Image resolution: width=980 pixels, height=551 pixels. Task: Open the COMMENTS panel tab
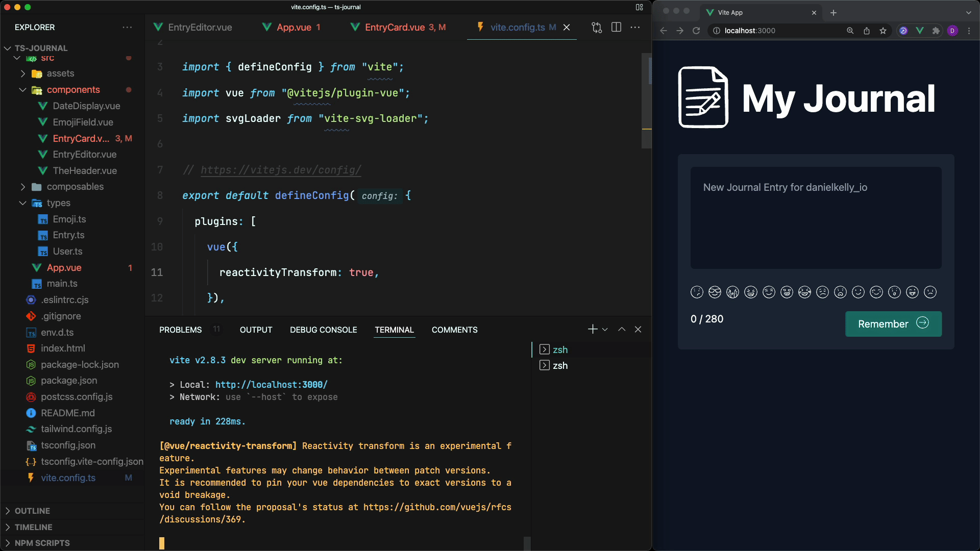[455, 330]
